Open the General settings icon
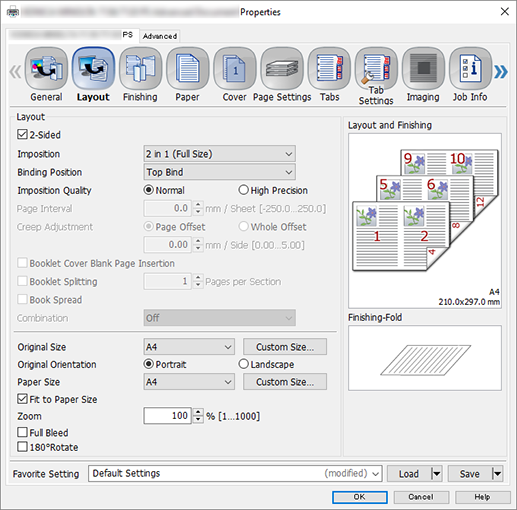Screen dimensions: 517x510 tap(46, 69)
